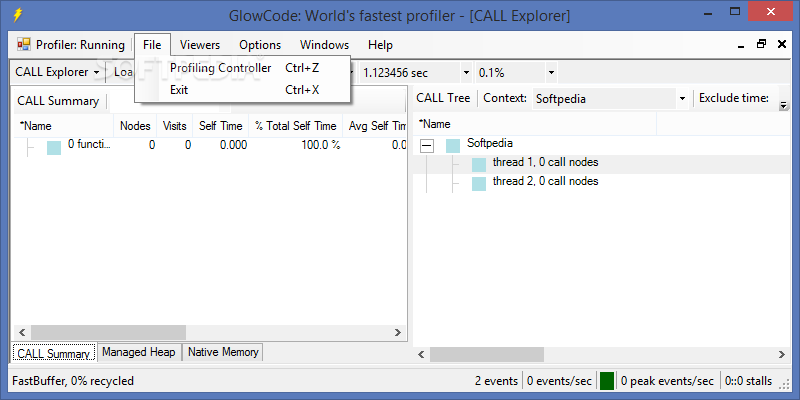Open the CALL Tree toolbar overflow chevron
800x400 pixels.
tap(783, 106)
